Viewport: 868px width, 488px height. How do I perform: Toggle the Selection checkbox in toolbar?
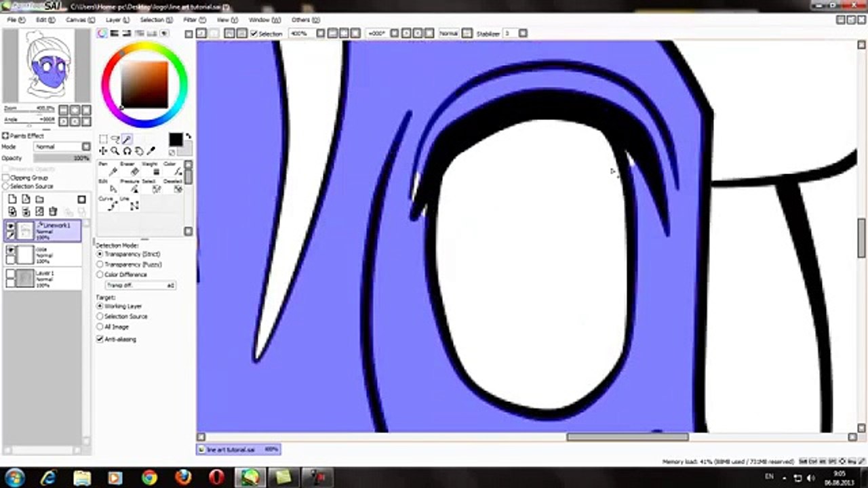click(x=254, y=33)
